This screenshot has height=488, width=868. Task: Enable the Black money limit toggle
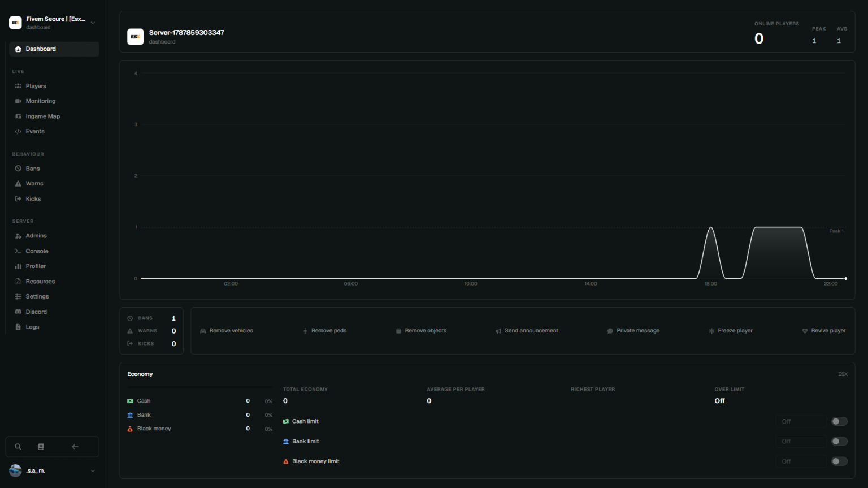(x=839, y=461)
